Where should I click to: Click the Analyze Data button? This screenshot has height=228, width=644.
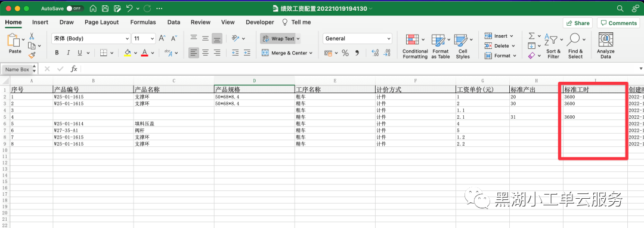(605, 46)
